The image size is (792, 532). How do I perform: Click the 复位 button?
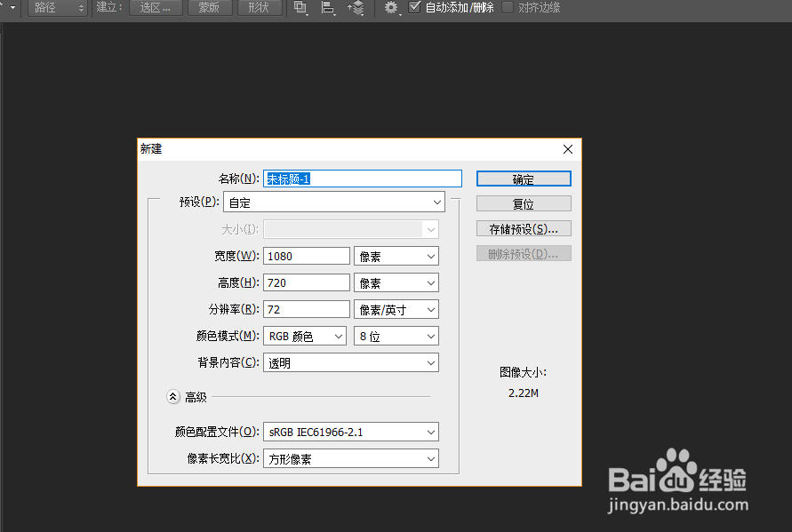click(524, 204)
